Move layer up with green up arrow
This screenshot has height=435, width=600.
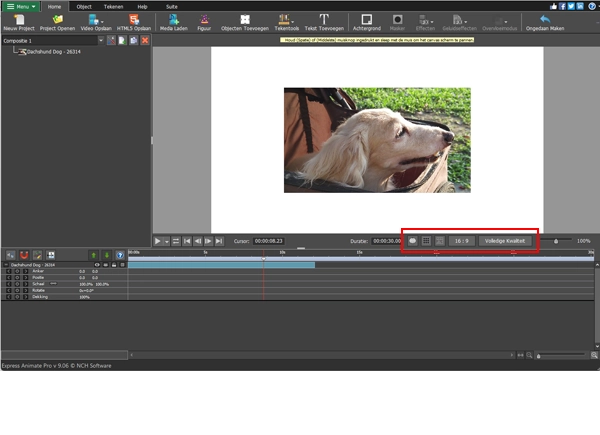pyautogui.click(x=93, y=255)
